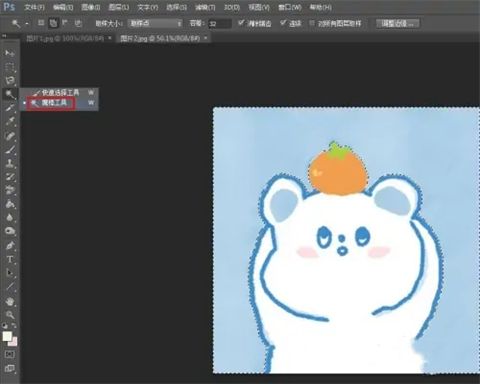Select the Eraser tool
Image resolution: width=480 pixels, height=384 pixels.
10,190
